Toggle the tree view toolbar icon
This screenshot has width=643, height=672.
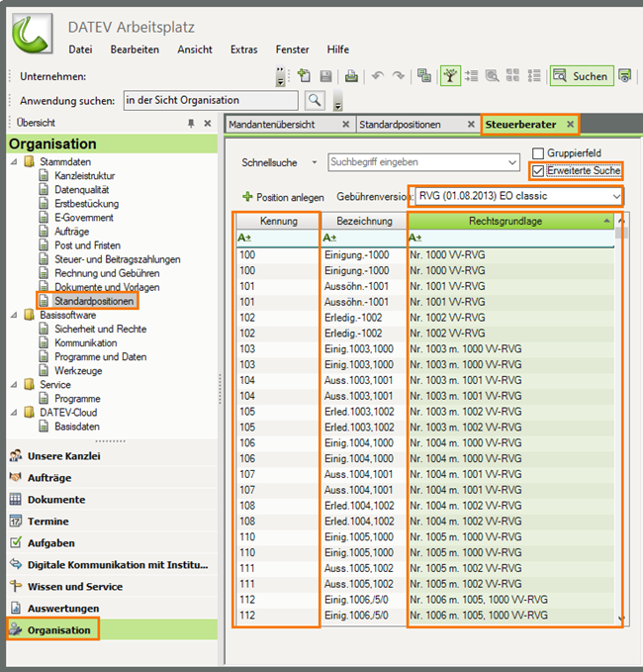pos(450,76)
